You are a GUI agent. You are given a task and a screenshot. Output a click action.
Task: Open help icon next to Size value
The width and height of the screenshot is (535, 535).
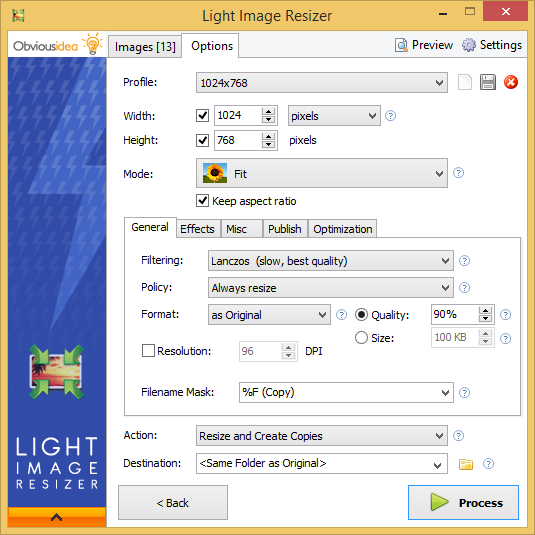tap(505, 338)
